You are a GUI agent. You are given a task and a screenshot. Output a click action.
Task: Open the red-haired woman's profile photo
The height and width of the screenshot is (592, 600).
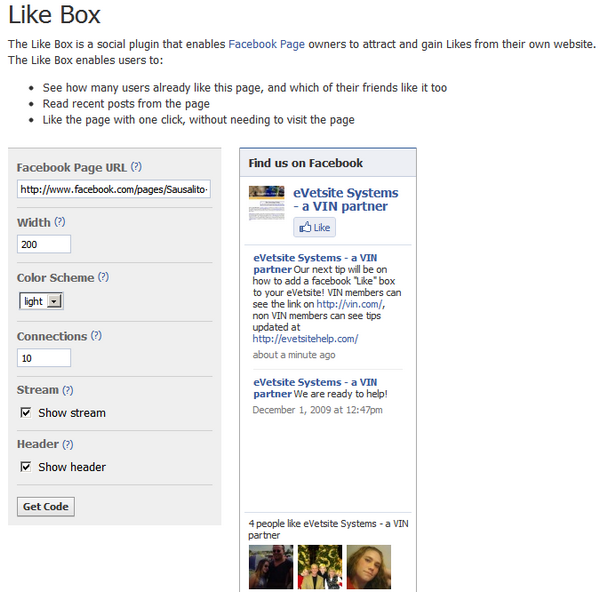369,567
